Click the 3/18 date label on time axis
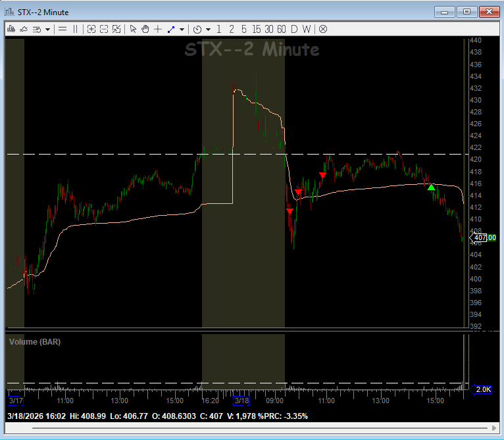Image resolution: width=504 pixels, height=440 pixels. (241, 401)
